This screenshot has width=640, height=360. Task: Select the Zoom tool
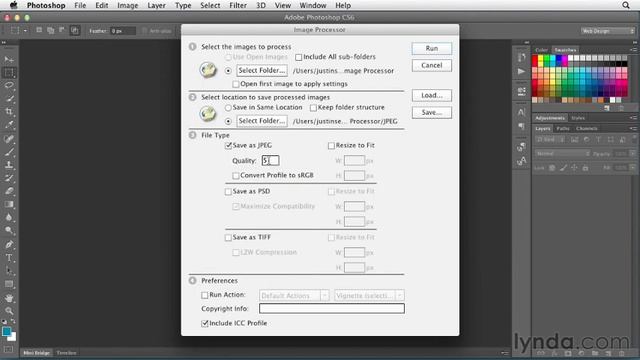click(9, 311)
